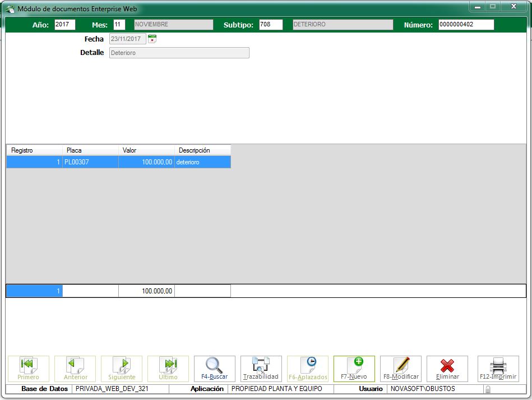The height and width of the screenshot is (400, 532).
Task: Print with F12-Imprimir button
Action: click(x=498, y=369)
